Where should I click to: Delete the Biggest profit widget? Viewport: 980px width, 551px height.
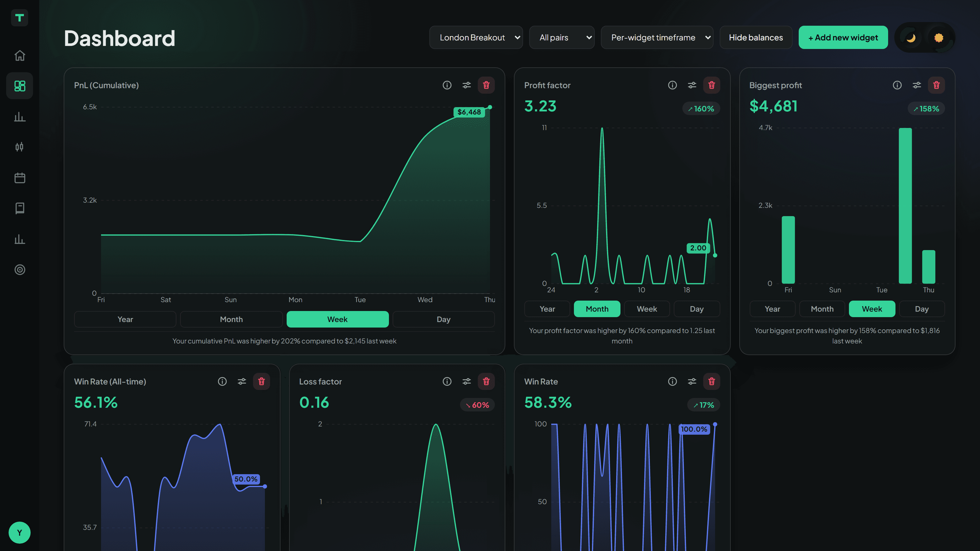936,85
